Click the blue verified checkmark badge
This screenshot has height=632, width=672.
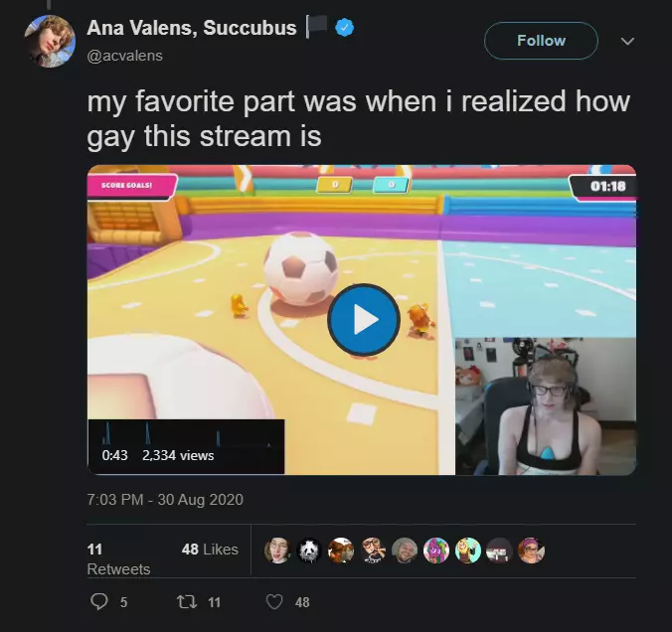[x=345, y=28]
